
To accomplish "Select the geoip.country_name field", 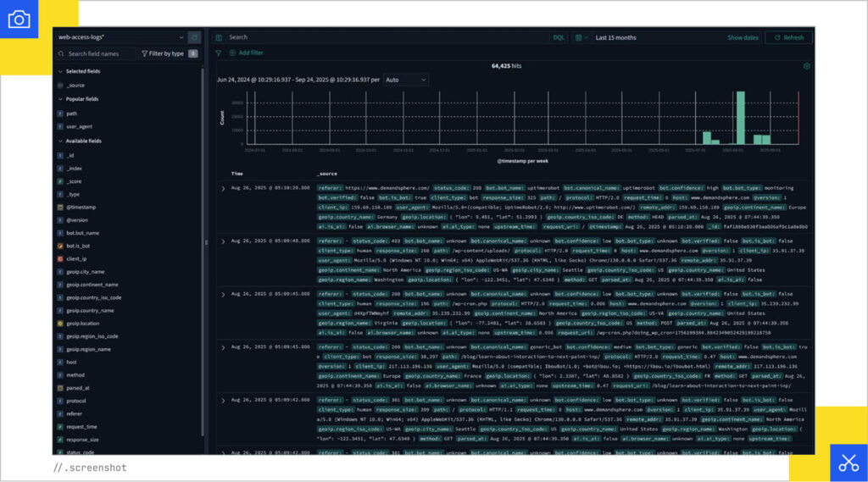I will [x=90, y=310].
